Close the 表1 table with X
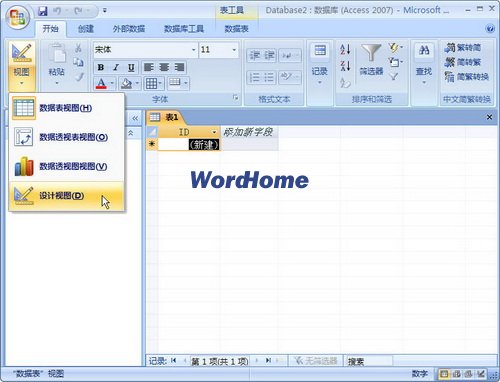The image size is (500, 382). pos(489,117)
